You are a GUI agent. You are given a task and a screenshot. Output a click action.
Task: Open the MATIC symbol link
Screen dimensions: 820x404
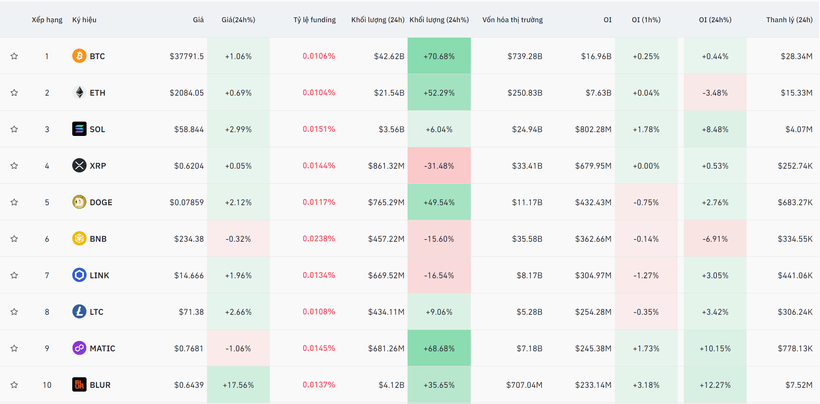[x=102, y=349]
